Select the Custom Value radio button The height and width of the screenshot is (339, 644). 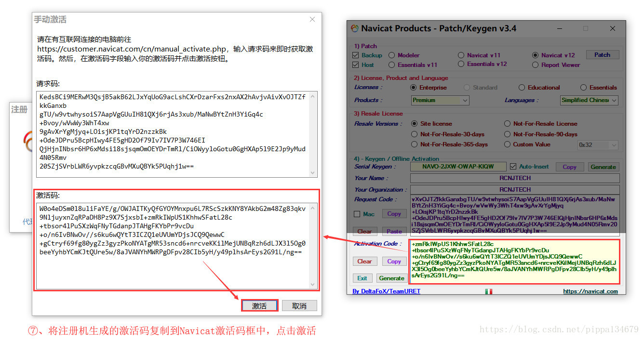[x=507, y=144]
